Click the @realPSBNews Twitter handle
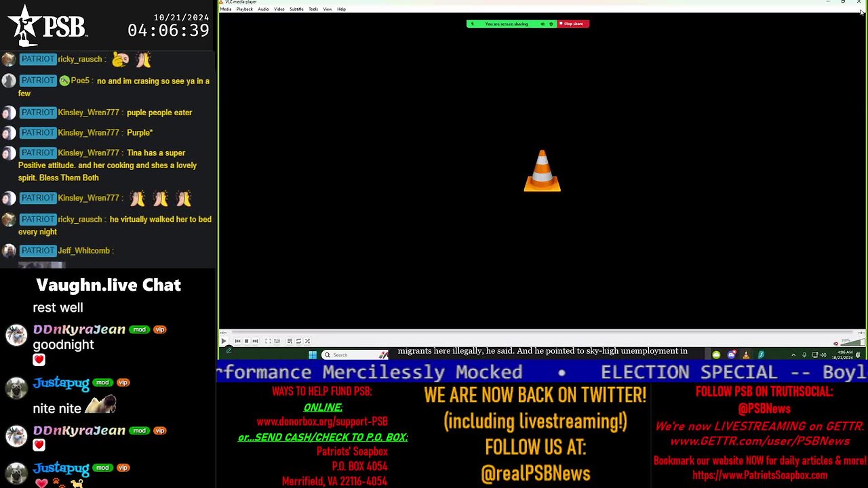The width and height of the screenshot is (868, 488). click(x=536, y=474)
